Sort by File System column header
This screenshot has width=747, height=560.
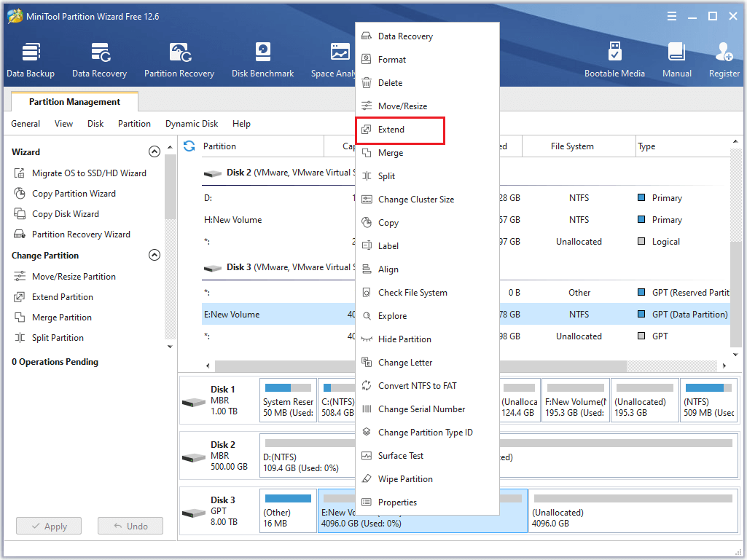(579, 146)
